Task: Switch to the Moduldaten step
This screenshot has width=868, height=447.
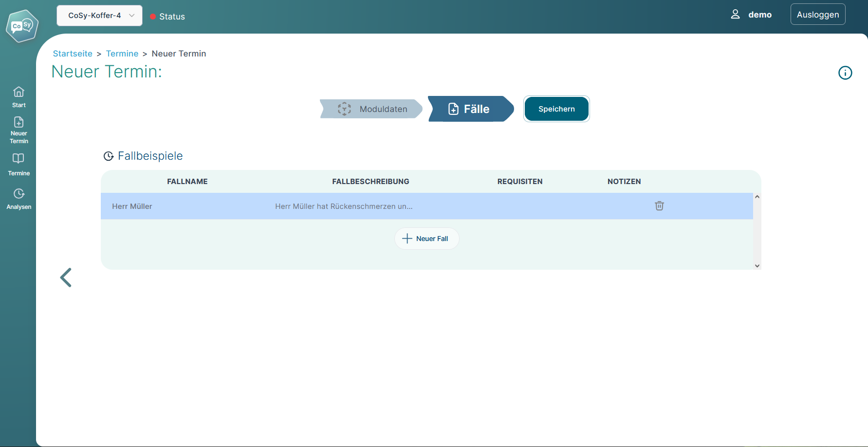Action: click(x=372, y=109)
